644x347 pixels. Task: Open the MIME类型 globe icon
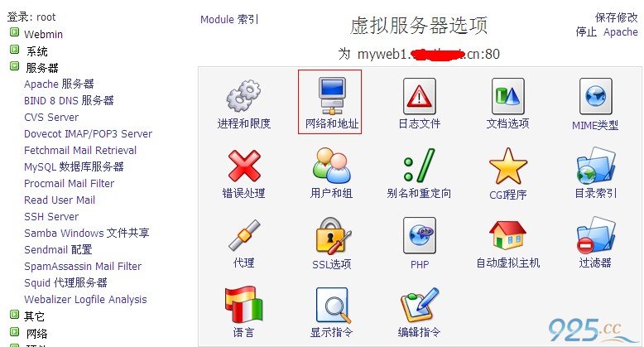[595, 96]
